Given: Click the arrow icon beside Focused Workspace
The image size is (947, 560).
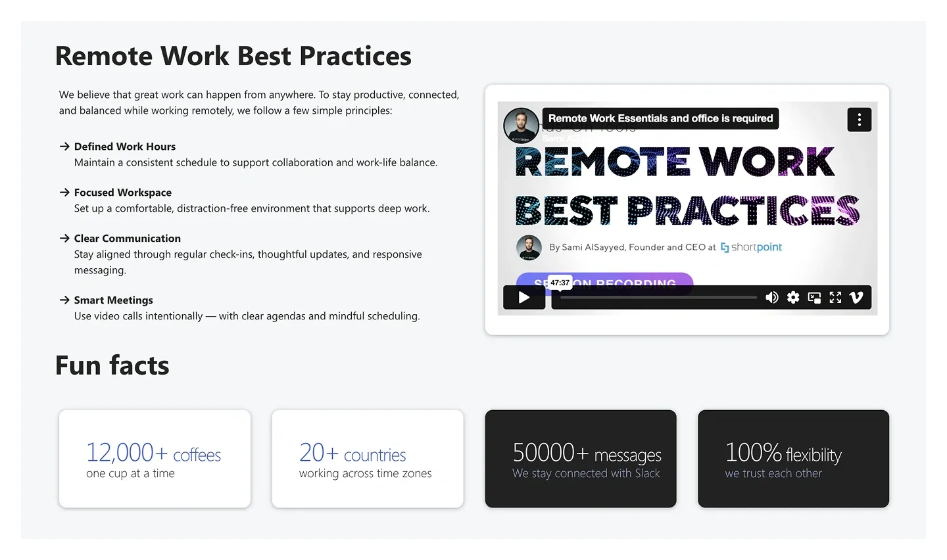Looking at the screenshot, I should pos(64,193).
